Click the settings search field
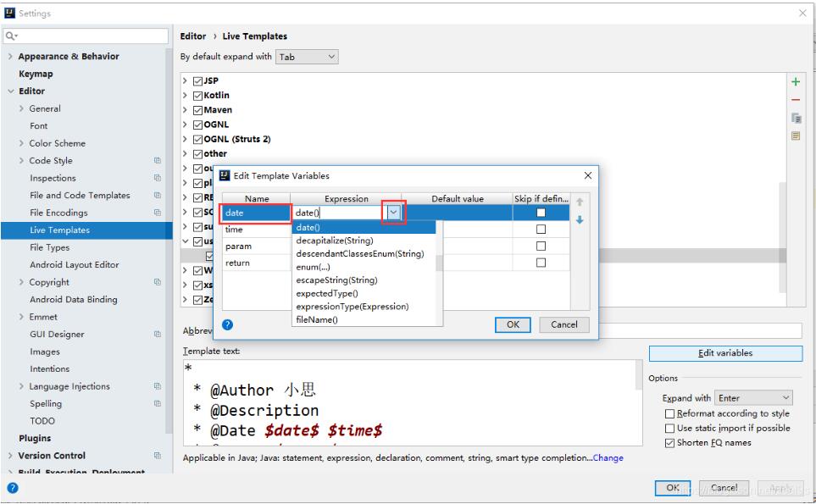Screen dimensions: 816x504 pyautogui.click(x=85, y=36)
